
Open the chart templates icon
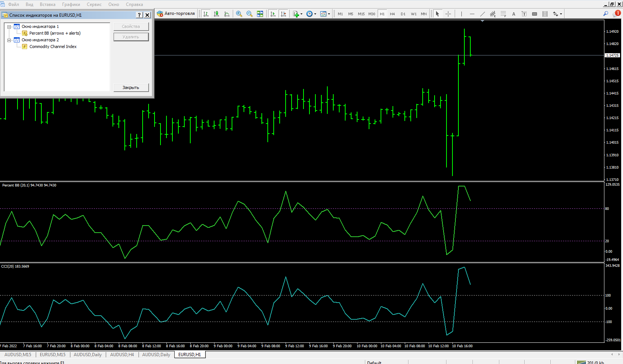323,14
